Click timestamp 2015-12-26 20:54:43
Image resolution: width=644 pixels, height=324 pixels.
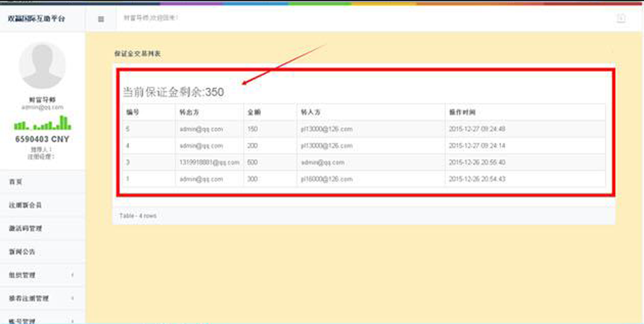pos(477,179)
